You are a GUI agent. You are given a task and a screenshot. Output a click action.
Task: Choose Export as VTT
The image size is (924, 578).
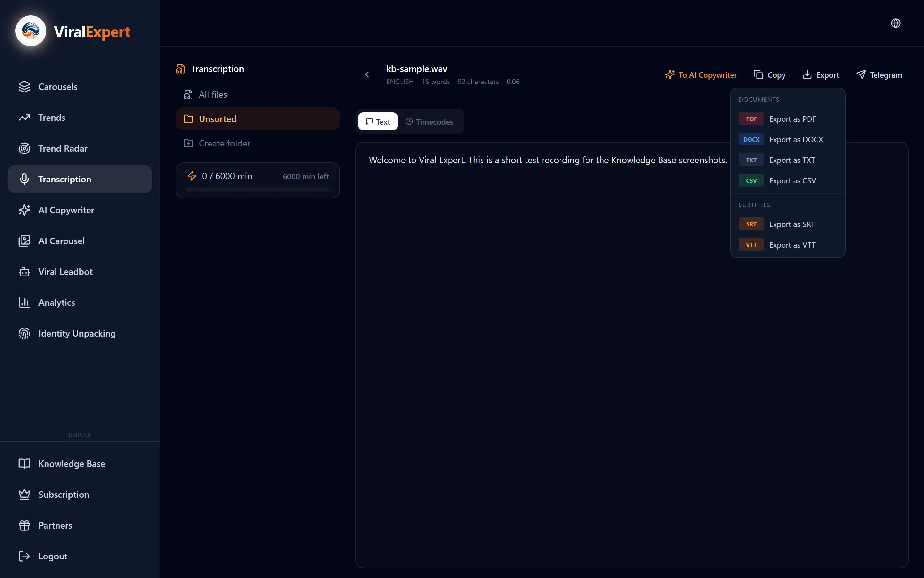[788, 245]
